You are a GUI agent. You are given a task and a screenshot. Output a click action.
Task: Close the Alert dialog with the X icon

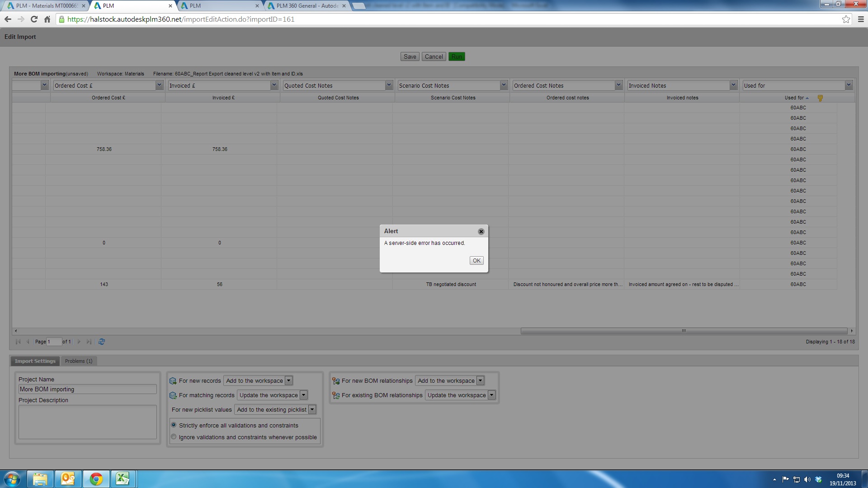point(481,231)
